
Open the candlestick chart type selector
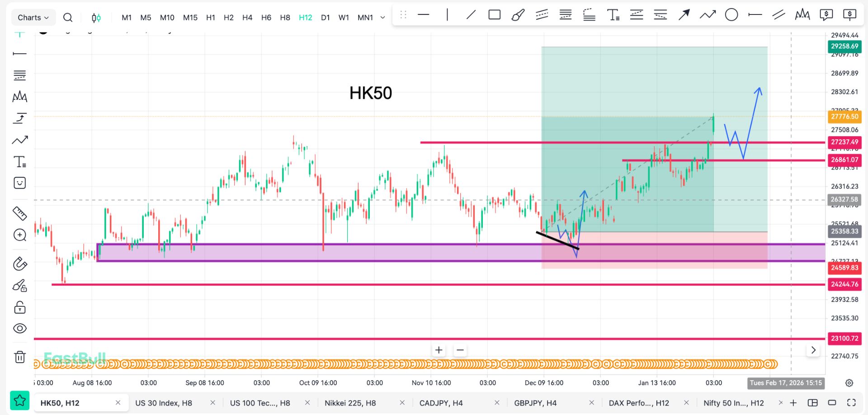point(96,18)
